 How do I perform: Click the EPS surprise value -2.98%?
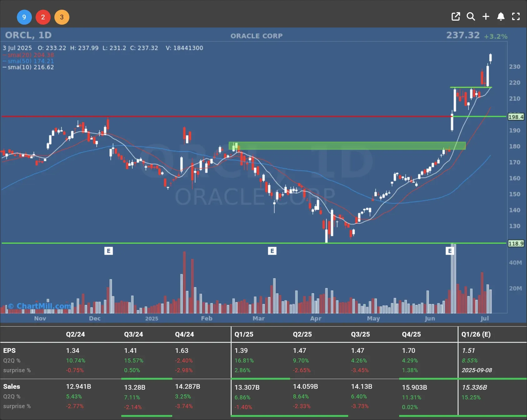[184, 370]
